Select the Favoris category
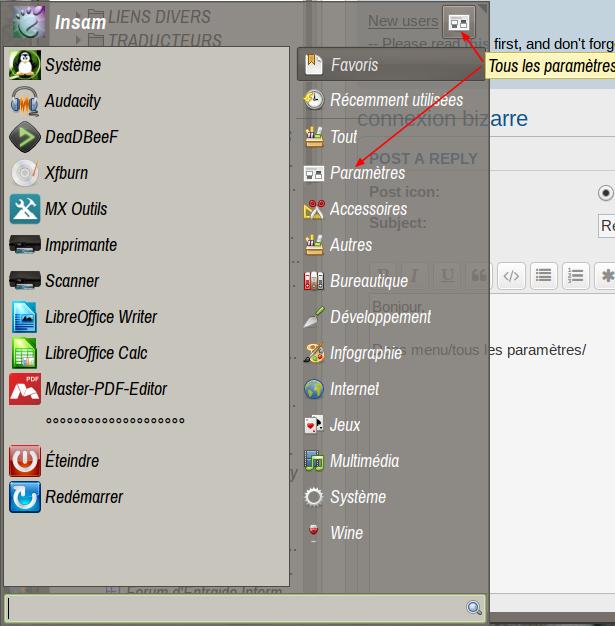Viewport: 615px width, 626px height. (391, 65)
